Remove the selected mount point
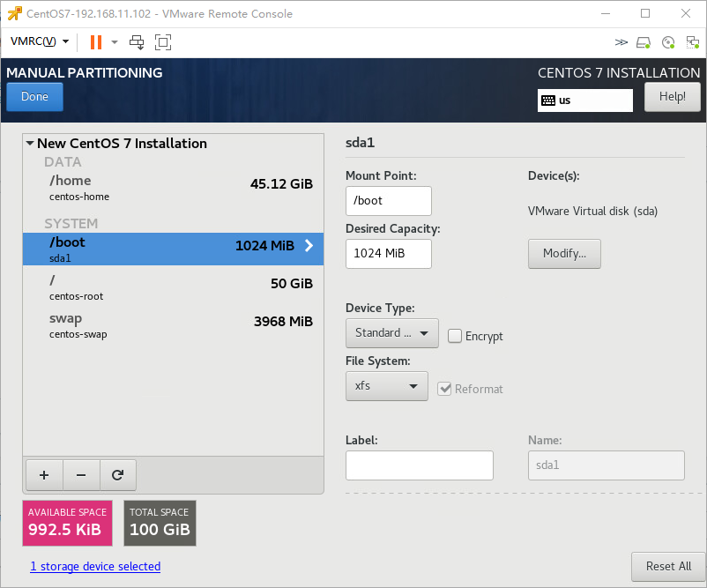 pos(81,475)
